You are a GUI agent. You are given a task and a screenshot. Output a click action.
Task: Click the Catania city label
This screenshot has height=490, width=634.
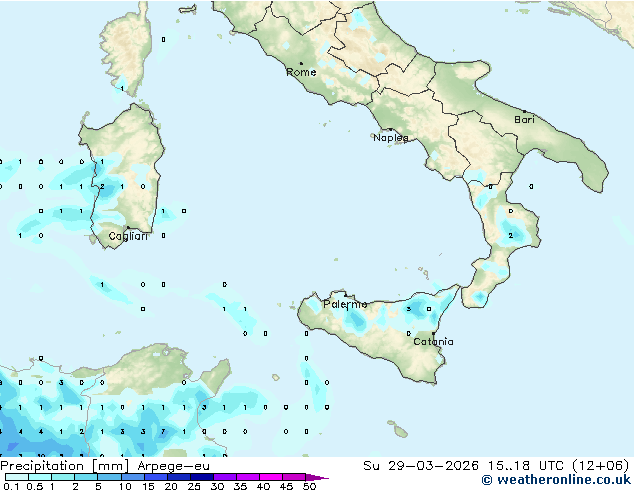[x=433, y=342]
